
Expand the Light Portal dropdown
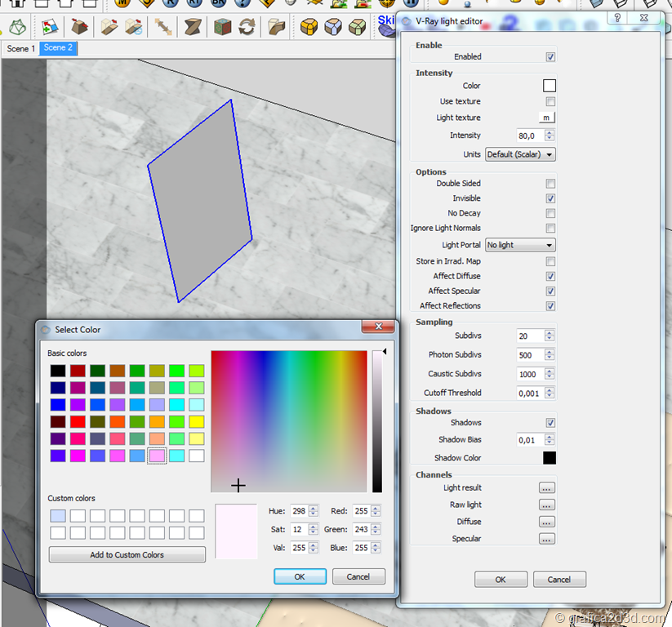pyautogui.click(x=520, y=245)
